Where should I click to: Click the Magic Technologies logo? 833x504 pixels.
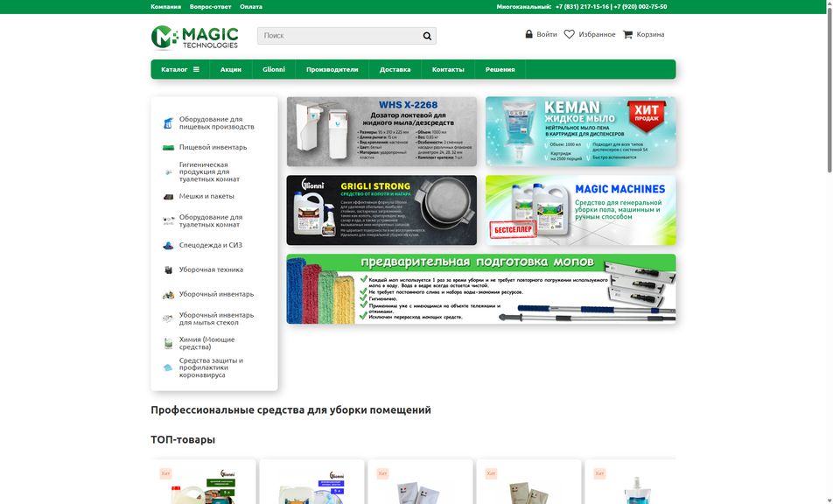(194, 37)
